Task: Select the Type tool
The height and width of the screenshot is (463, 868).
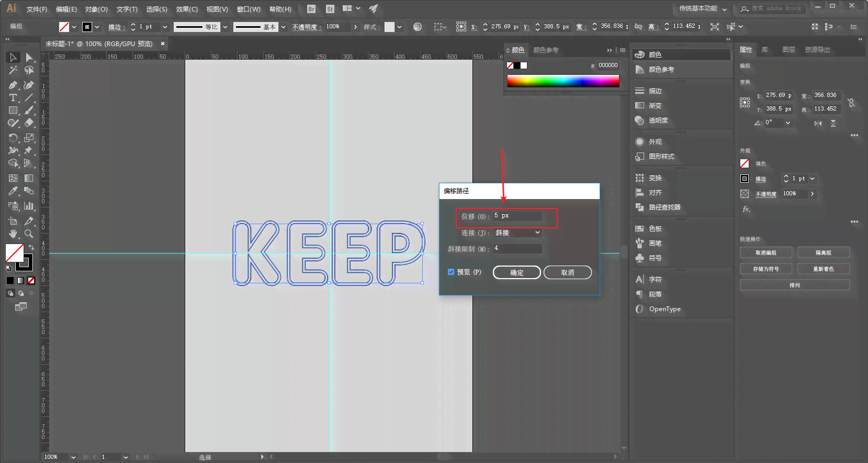Action: pos(13,98)
